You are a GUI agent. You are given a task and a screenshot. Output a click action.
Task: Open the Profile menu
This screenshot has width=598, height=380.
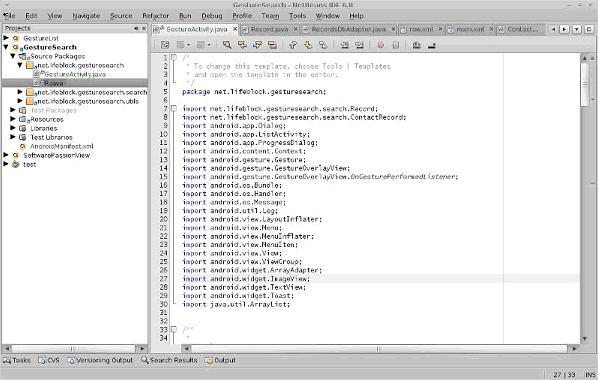(242, 16)
